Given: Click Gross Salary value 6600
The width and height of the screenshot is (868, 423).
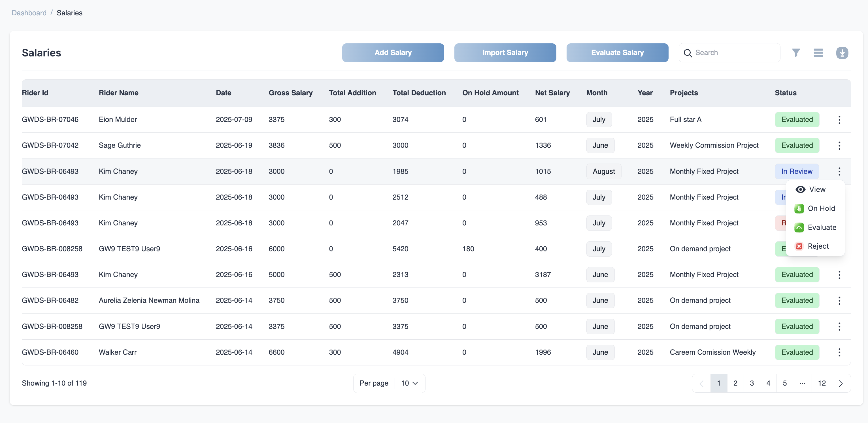Looking at the screenshot, I should (276, 352).
